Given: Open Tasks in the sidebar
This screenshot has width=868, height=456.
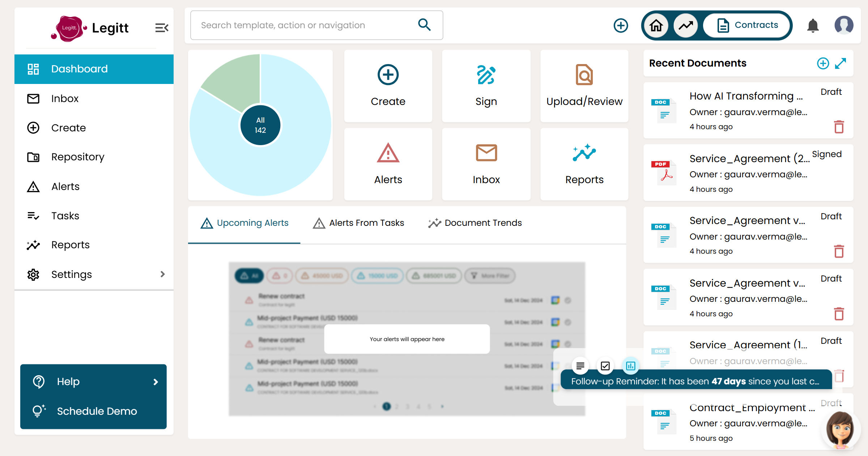Looking at the screenshot, I should 94,216.
